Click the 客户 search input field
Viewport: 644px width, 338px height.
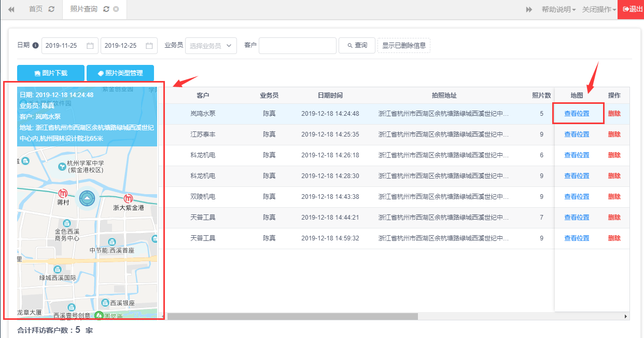(298, 46)
